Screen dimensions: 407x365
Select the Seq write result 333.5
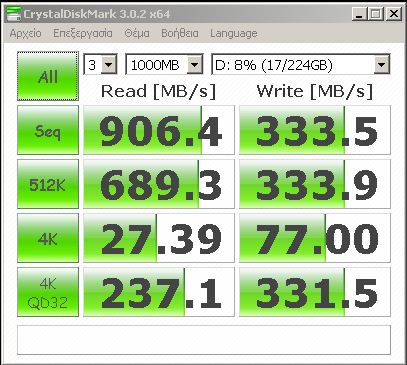[x=315, y=130]
